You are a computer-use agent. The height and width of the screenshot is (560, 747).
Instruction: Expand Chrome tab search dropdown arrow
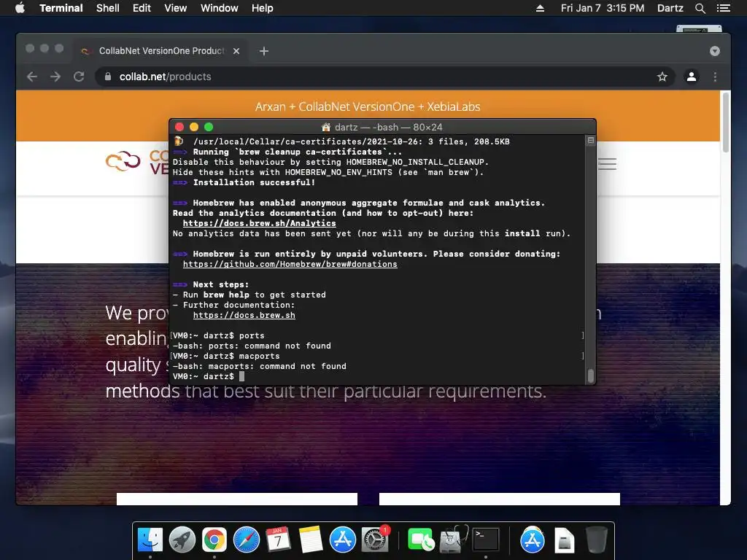pos(715,51)
